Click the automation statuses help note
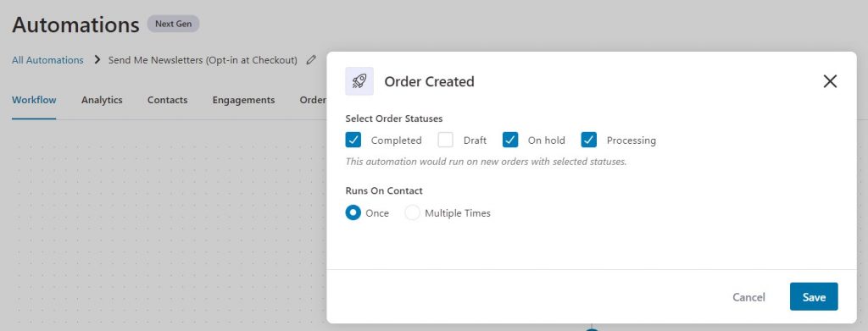868x331 pixels. [486, 162]
